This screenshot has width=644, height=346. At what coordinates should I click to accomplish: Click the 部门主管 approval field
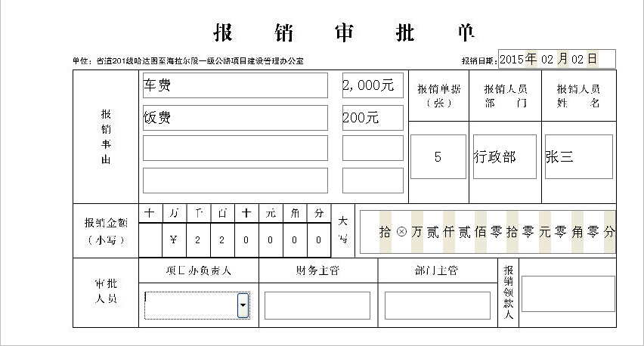tap(437, 305)
